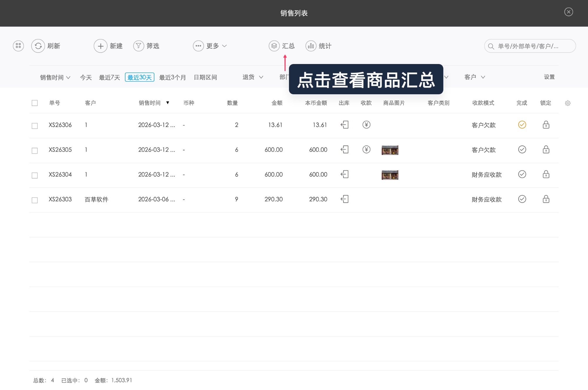
Task: Click the 新建 button to create a sale
Action: [x=108, y=46]
